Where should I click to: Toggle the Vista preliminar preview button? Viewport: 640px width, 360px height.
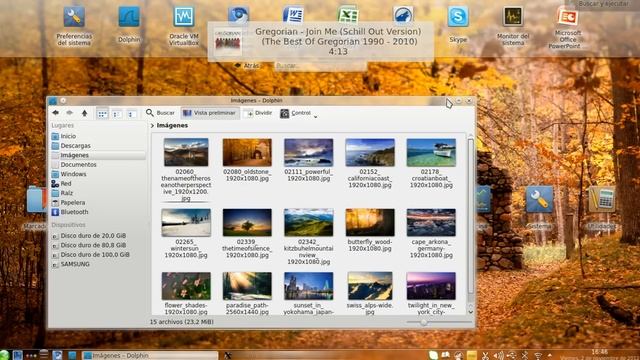210,113
